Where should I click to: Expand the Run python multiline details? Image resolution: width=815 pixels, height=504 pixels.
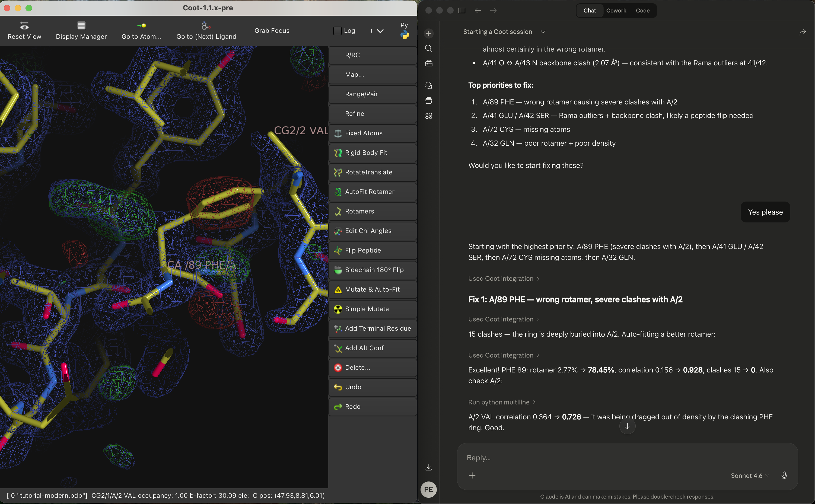pyautogui.click(x=502, y=402)
